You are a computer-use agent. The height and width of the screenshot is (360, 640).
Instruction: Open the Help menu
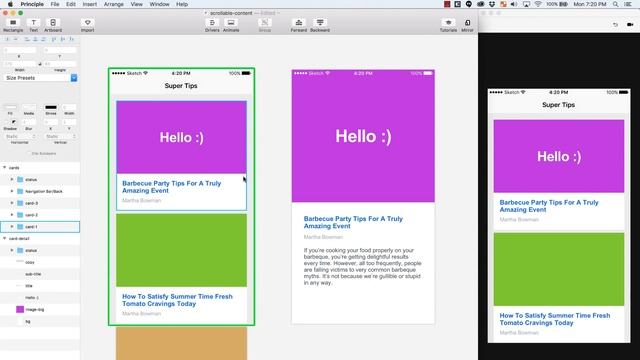point(182,4)
